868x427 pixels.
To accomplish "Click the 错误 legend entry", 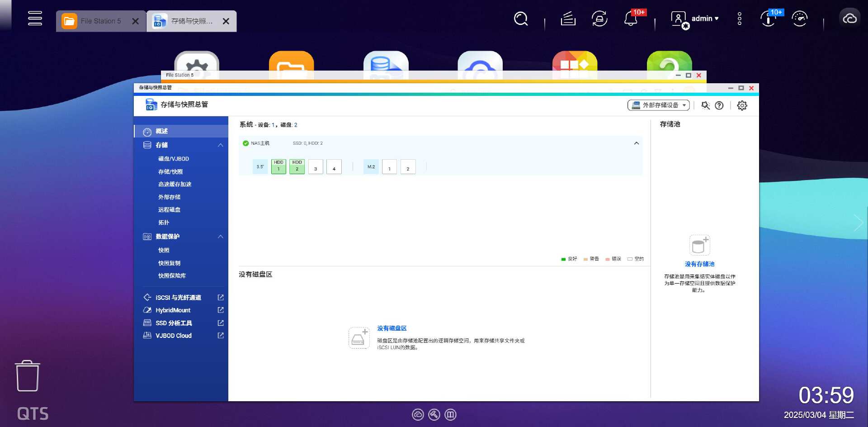I will pos(613,259).
